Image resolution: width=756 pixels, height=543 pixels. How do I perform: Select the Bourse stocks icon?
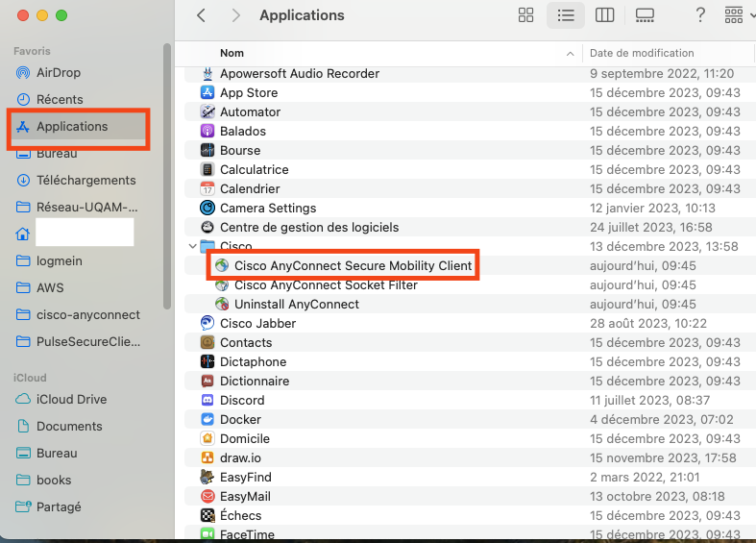tap(207, 151)
